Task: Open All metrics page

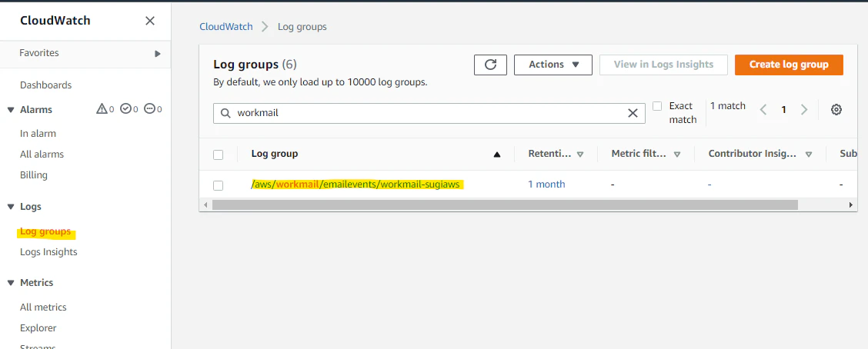Action: [x=43, y=307]
